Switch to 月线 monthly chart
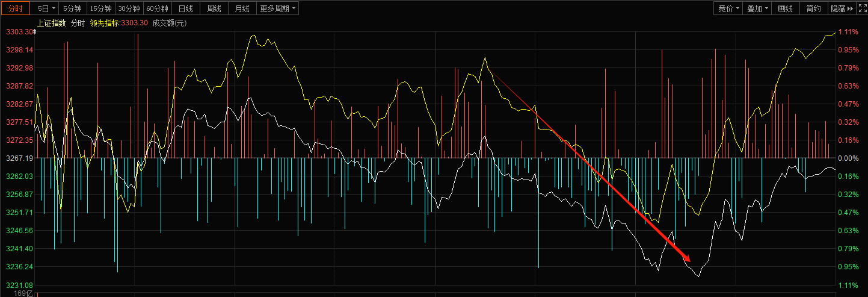The image size is (868, 297). point(242,8)
